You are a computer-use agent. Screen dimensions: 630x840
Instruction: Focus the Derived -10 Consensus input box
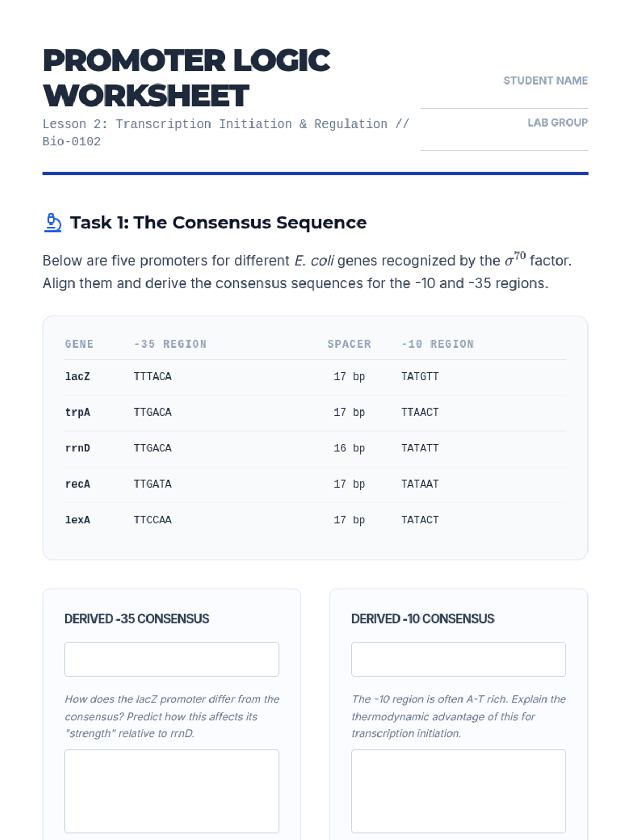click(x=458, y=659)
